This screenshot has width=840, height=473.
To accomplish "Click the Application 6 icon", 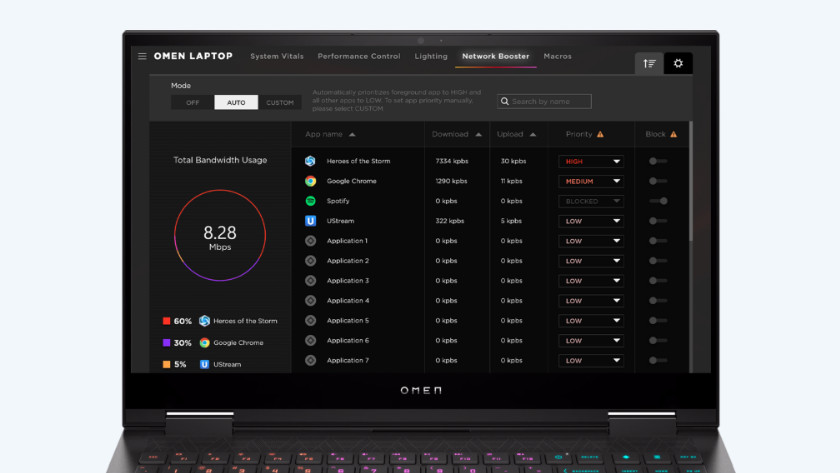I will 310,340.
